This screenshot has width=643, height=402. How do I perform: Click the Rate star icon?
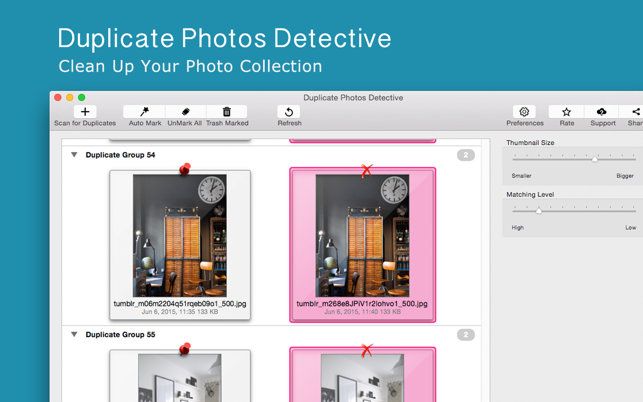pos(566,112)
